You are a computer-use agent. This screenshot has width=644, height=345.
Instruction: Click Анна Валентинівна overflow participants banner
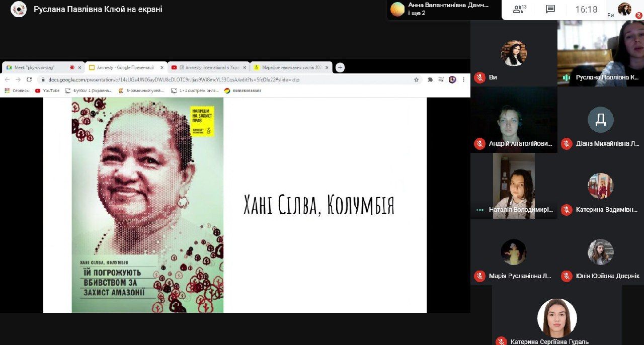[443, 9]
